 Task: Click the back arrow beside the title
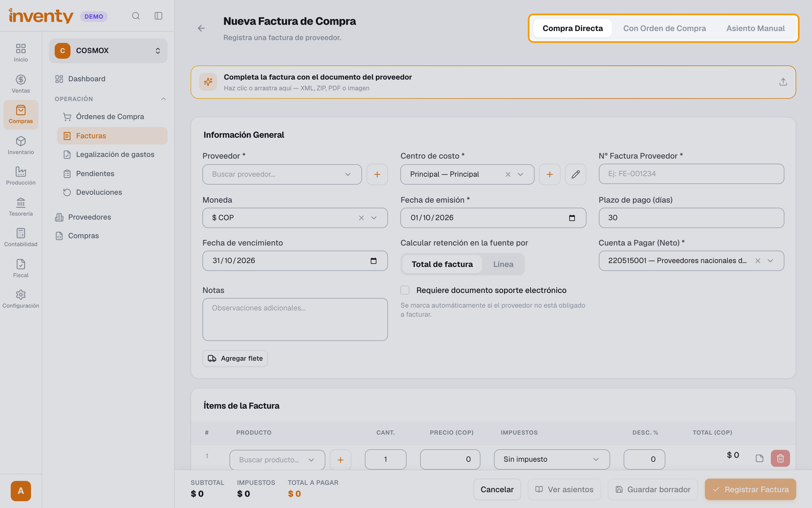[201, 28]
